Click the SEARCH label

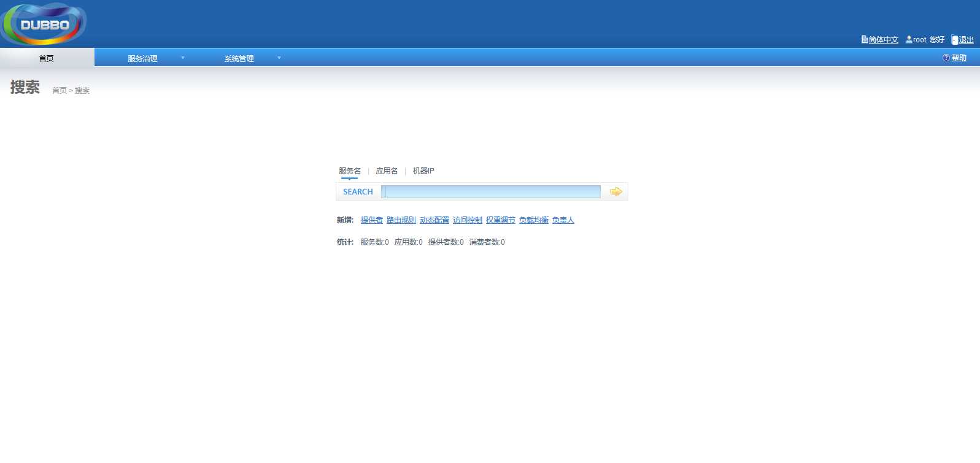pyautogui.click(x=358, y=192)
